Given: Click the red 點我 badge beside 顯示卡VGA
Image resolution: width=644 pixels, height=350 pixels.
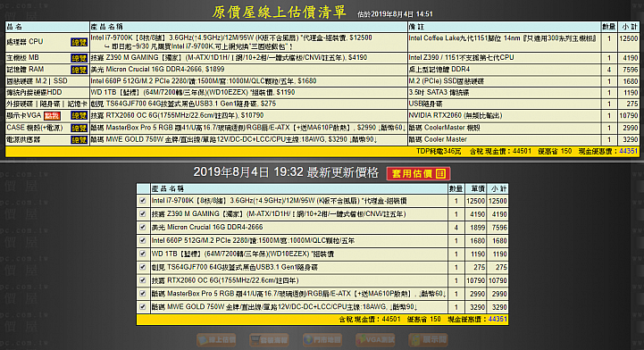Looking at the screenshot, I should 52,116.
